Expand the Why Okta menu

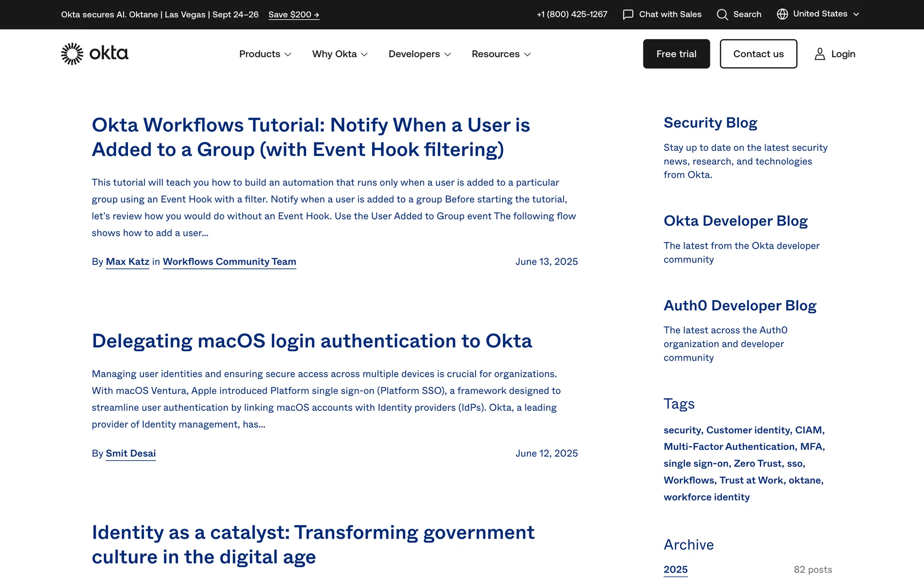(340, 54)
